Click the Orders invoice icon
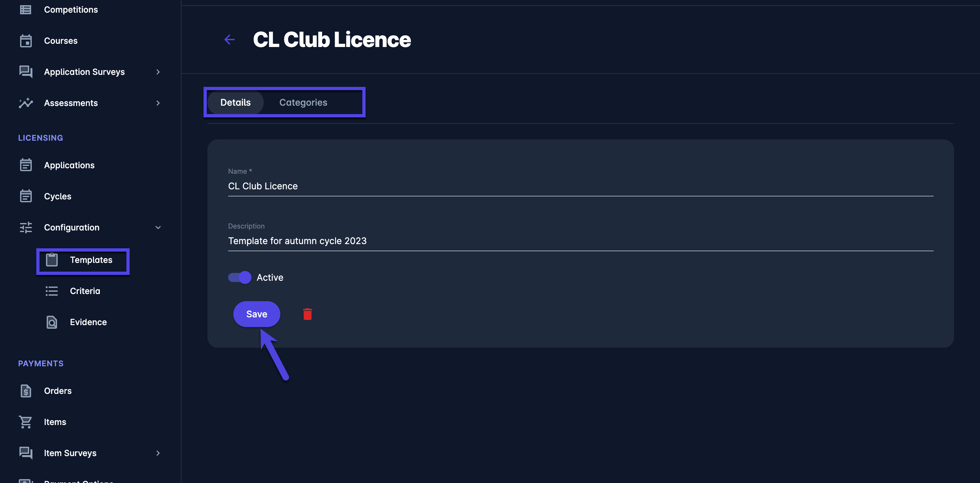The height and width of the screenshot is (483, 980). pos(26,391)
